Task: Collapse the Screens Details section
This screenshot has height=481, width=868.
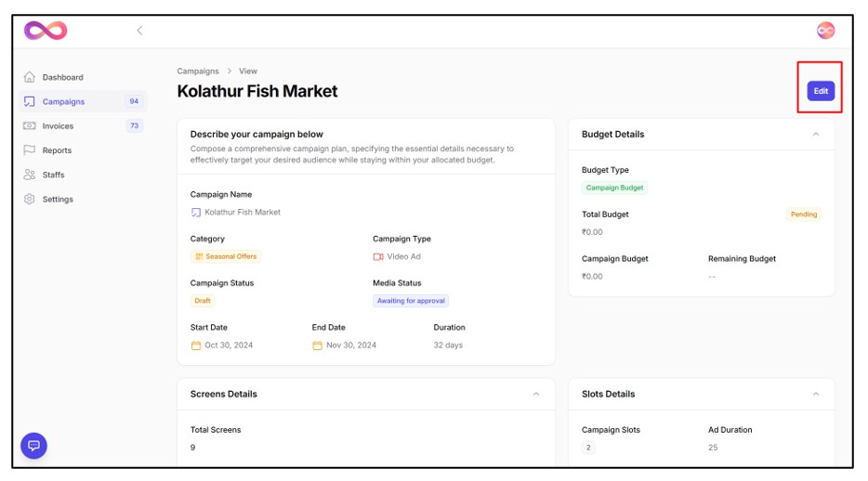Action: [x=536, y=394]
